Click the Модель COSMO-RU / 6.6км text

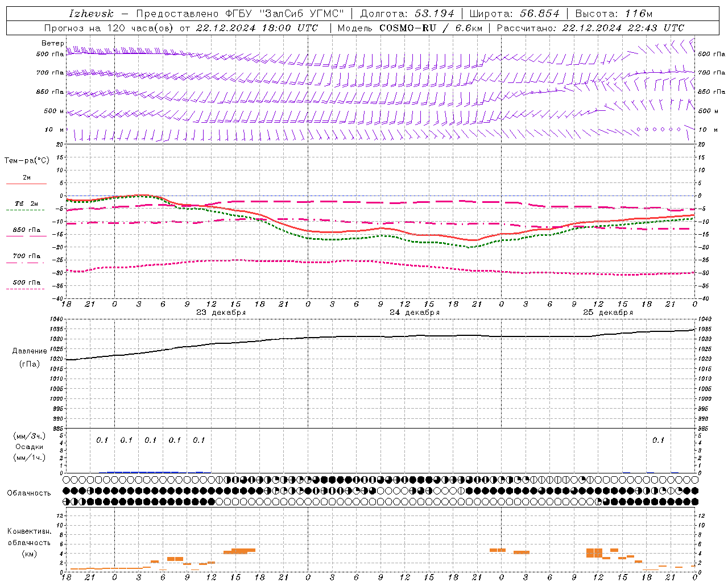[409, 28]
